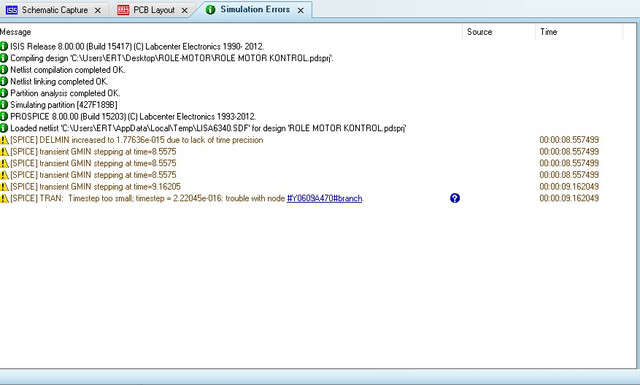The image size is (640, 385).
Task: Select the 'Compiling design' ROLE MOTOR KONTROL.pdsprj message
Action: (x=172, y=58)
